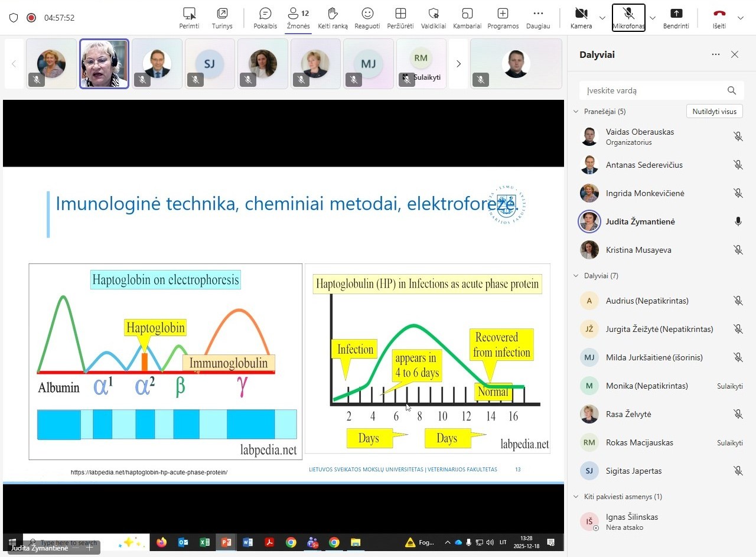Open Reaguoti reactions icon
The width and height of the screenshot is (756, 557).
pos(367,14)
